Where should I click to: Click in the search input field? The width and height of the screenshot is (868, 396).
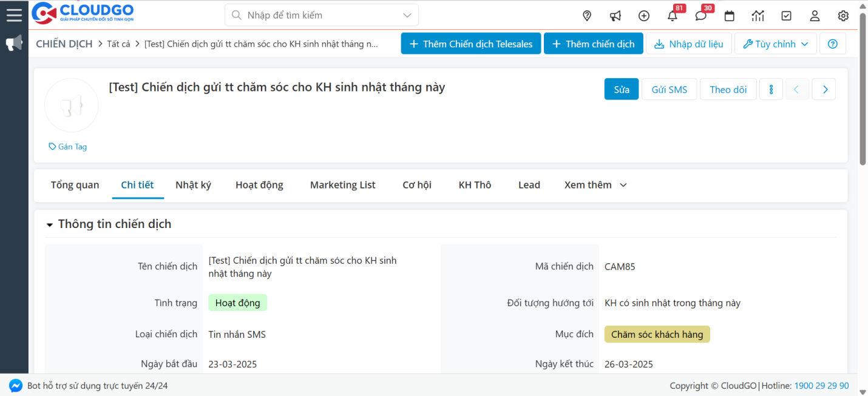(316, 15)
